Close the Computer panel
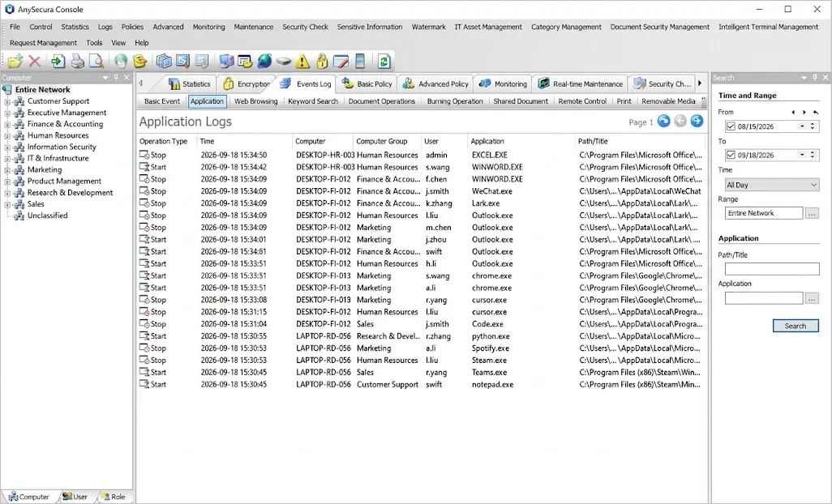The width and height of the screenshot is (832, 504). (127, 77)
